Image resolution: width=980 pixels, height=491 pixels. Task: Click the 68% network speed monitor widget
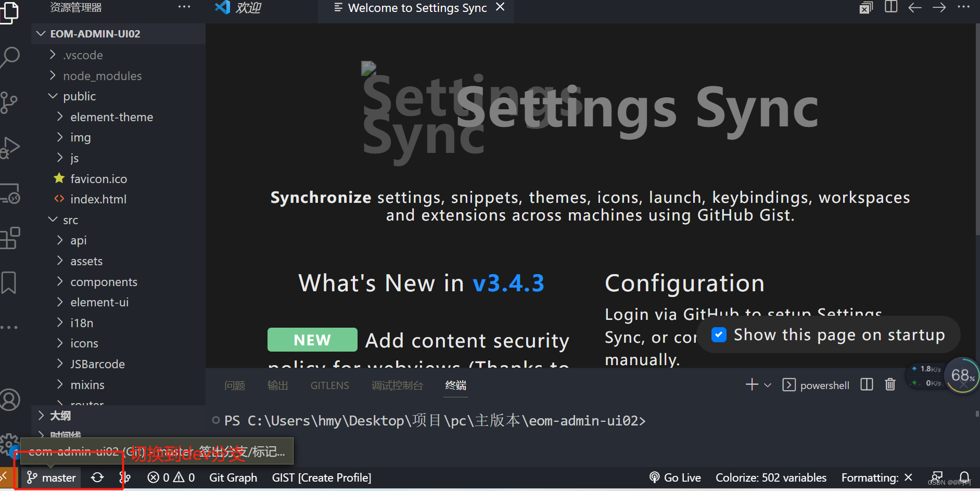pyautogui.click(x=962, y=376)
